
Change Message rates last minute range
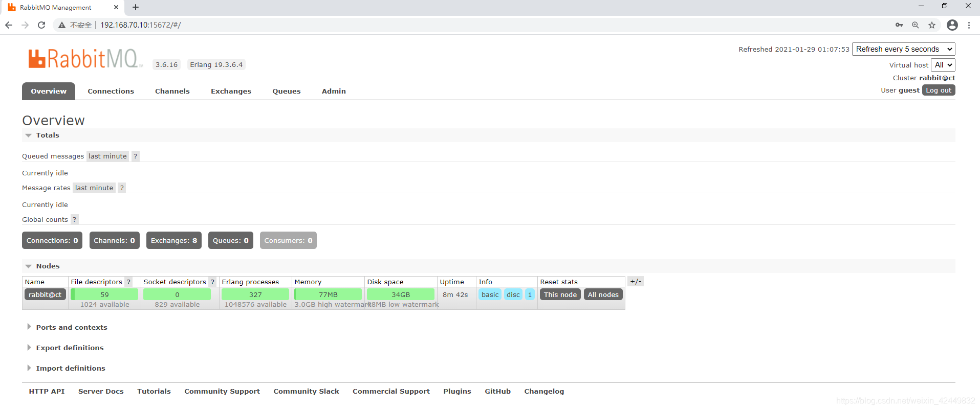[x=94, y=188]
